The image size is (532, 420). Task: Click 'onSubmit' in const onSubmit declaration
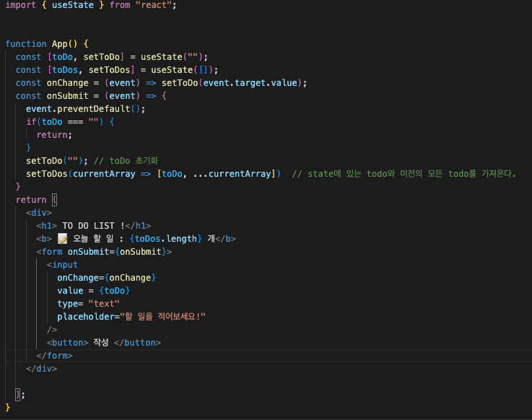68,96
